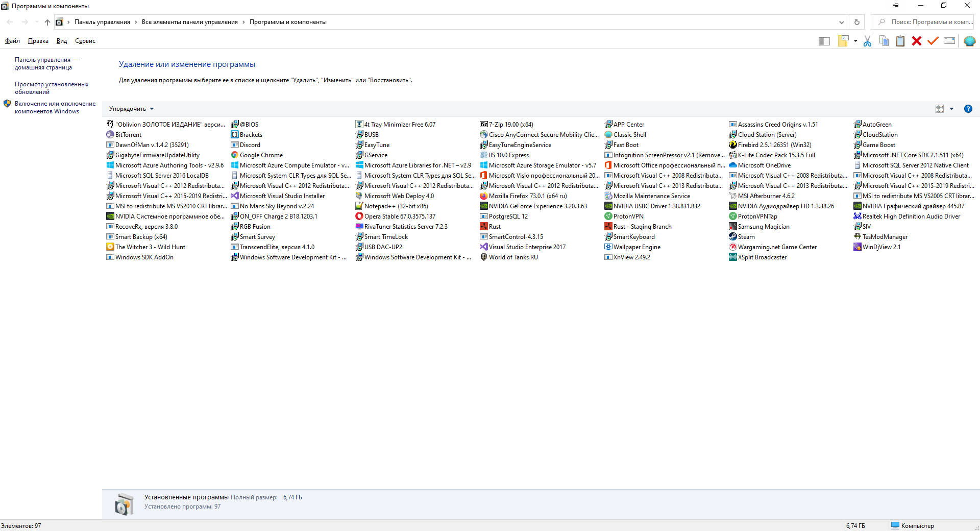980x531 pixels.
Task: Click the Программы и компоненты breadcrumb
Action: point(288,22)
